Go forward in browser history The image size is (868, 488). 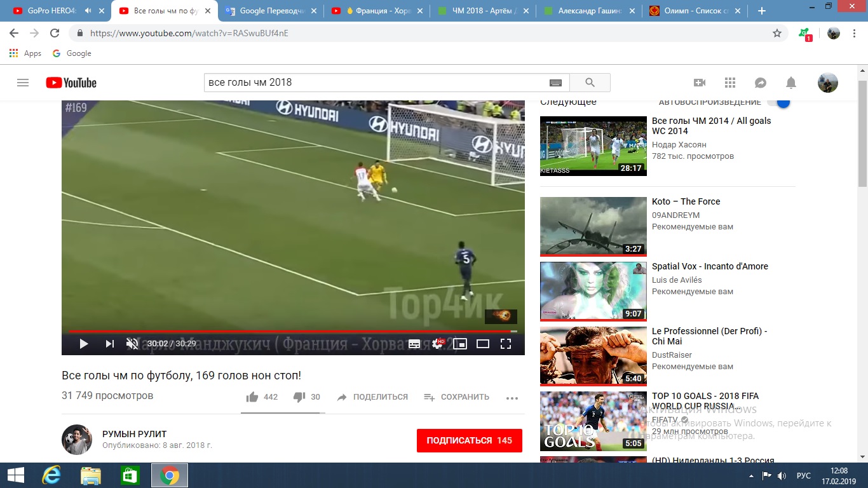(x=34, y=33)
